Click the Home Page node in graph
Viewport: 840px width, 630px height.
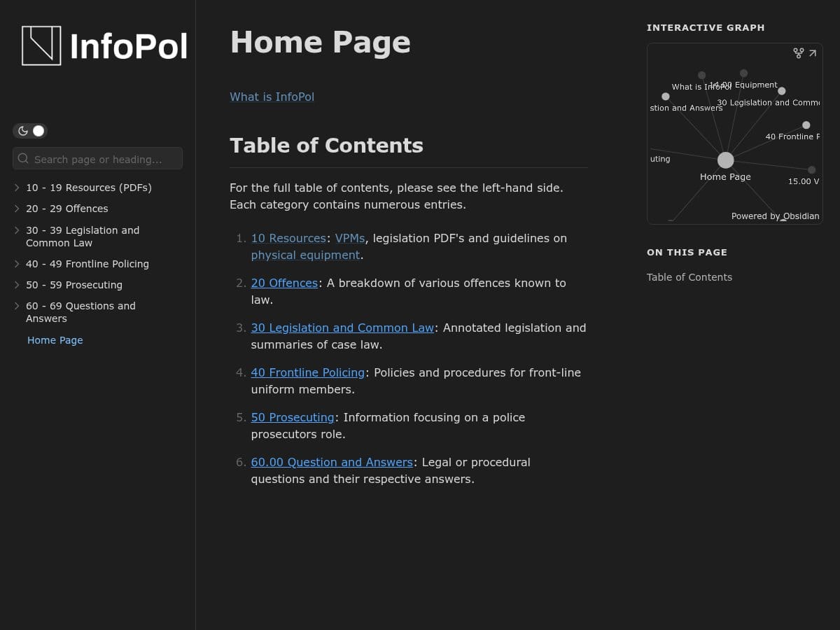725,160
